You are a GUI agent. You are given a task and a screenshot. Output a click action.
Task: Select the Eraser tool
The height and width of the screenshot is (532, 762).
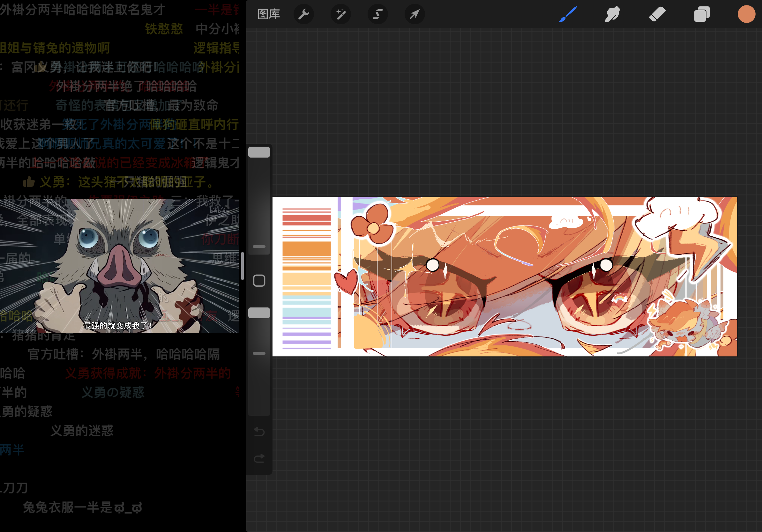657,14
